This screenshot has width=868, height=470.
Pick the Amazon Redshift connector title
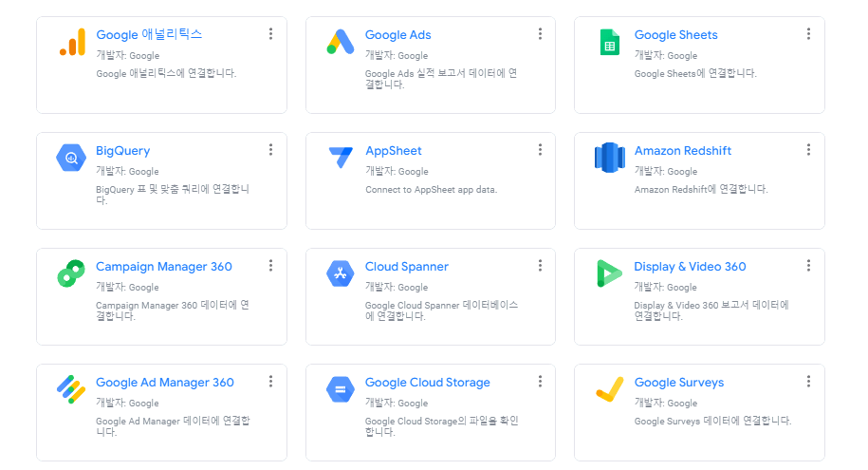click(683, 151)
